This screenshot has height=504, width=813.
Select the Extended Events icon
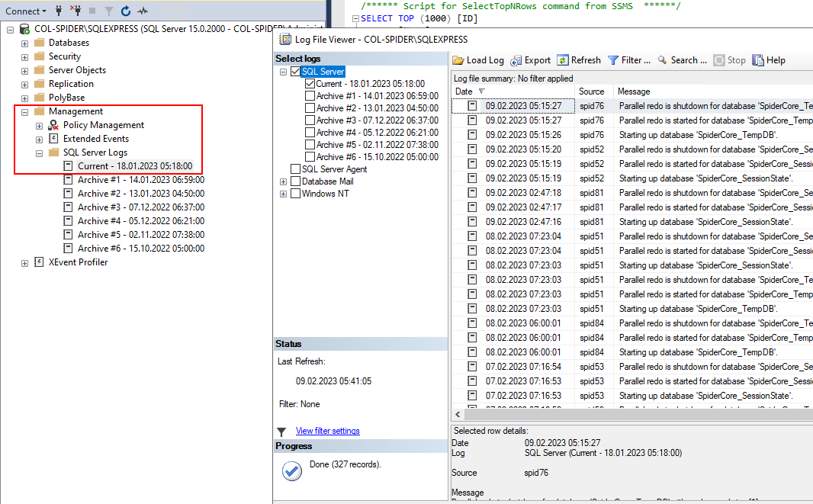click(x=53, y=139)
